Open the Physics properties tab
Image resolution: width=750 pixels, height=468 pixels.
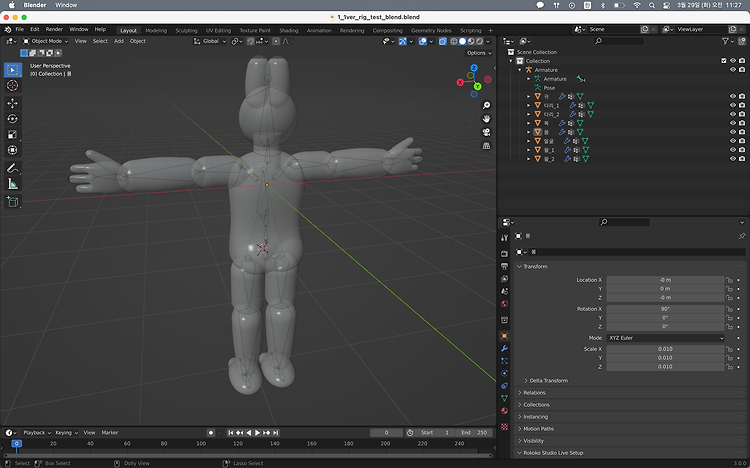(x=504, y=373)
